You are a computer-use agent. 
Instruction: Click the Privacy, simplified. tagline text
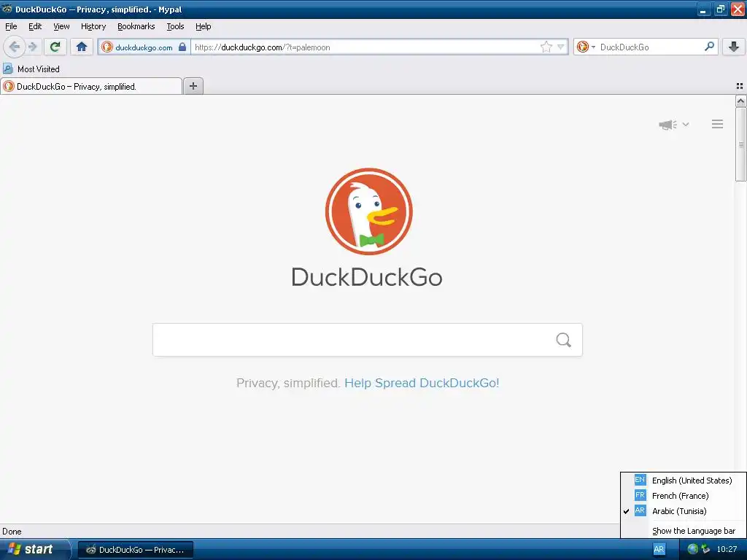pos(288,383)
